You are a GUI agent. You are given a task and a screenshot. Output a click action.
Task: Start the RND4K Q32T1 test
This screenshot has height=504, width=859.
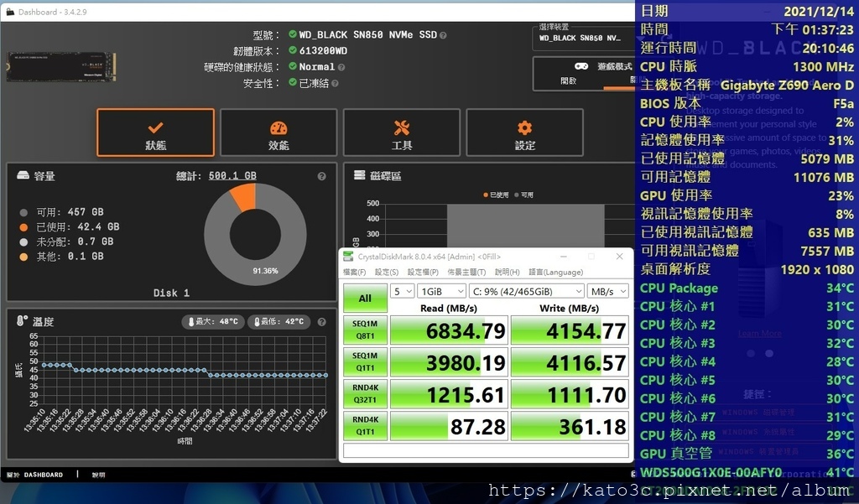(x=365, y=393)
